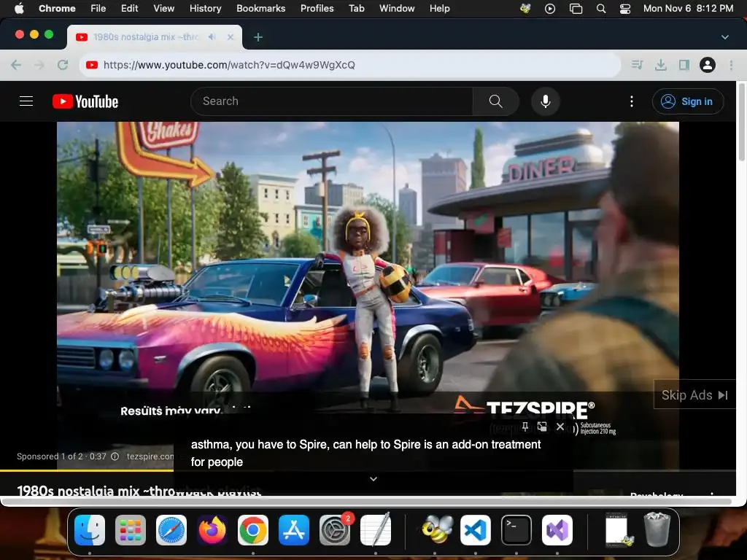Screen dimensions: 747x560
Task: Launch Safari from the Dock
Action: click(171, 530)
